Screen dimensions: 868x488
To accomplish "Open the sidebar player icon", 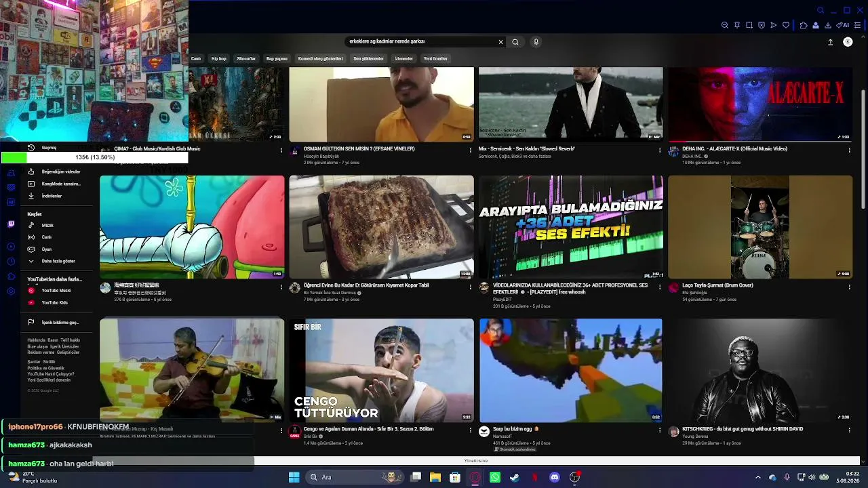I will pos(11,247).
